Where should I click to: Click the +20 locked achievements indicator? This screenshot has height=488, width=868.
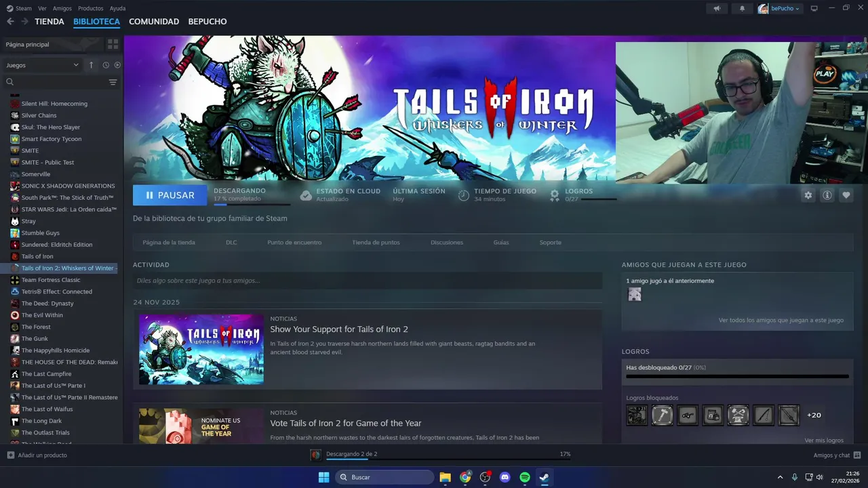[x=814, y=415]
